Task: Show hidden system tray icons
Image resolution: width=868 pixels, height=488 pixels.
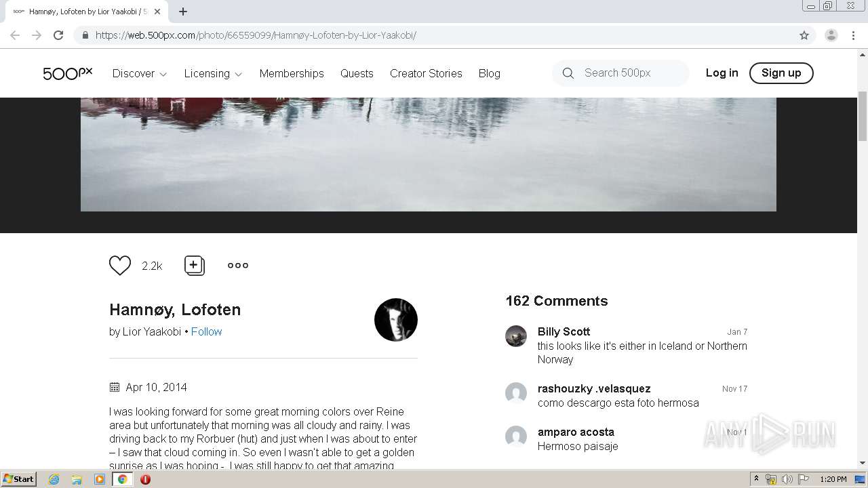Action: pos(757,479)
